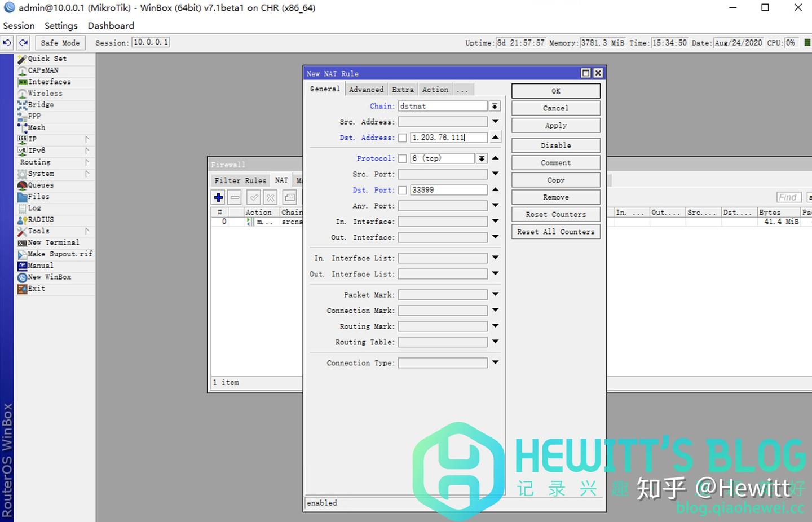This screenshot has height=522, width=812.
Task: Open Quick Set from the sidebar
Action: pos(47,59)
